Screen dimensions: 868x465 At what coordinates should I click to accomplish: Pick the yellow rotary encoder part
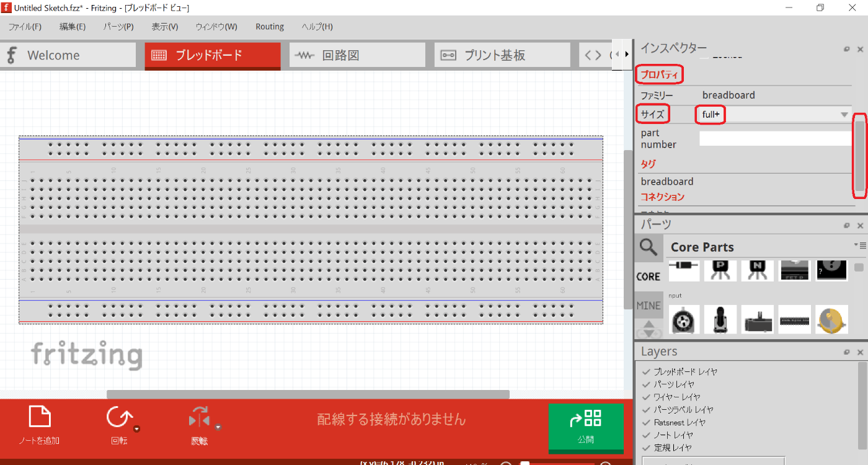pos(832,319)
